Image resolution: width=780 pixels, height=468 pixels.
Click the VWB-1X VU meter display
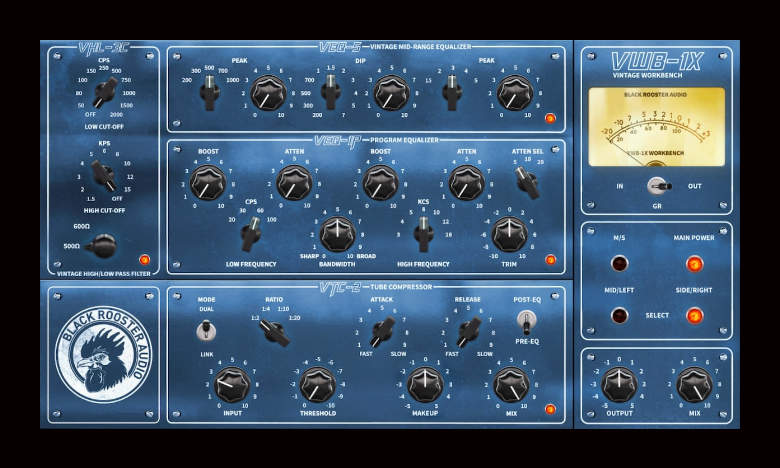(656, 126)
